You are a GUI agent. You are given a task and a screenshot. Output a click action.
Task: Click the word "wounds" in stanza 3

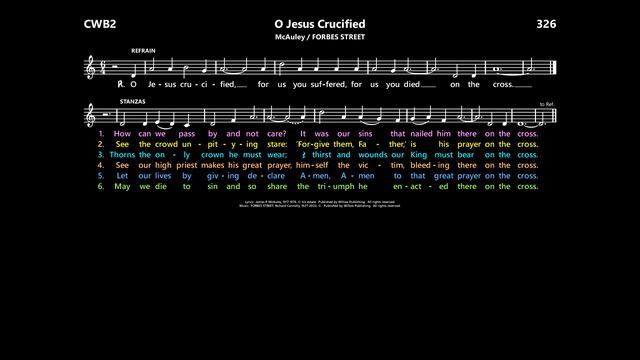pyautogui.click(x=373, y=155)
